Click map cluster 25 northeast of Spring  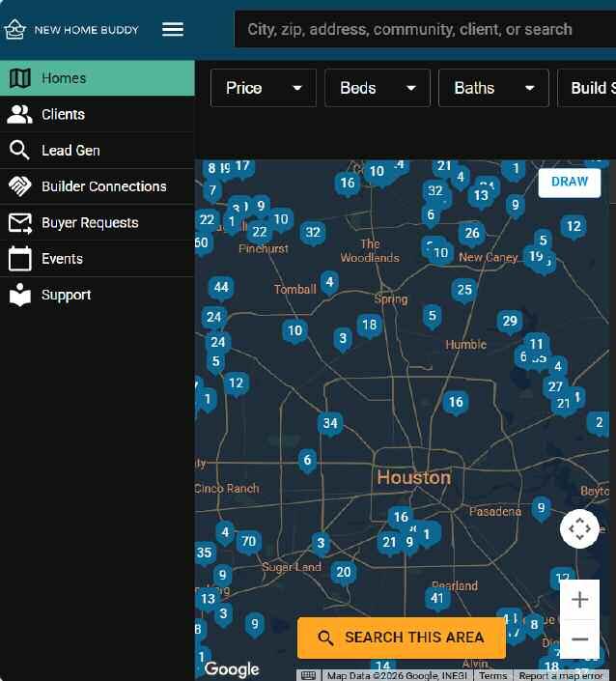[x=464, y=290]
